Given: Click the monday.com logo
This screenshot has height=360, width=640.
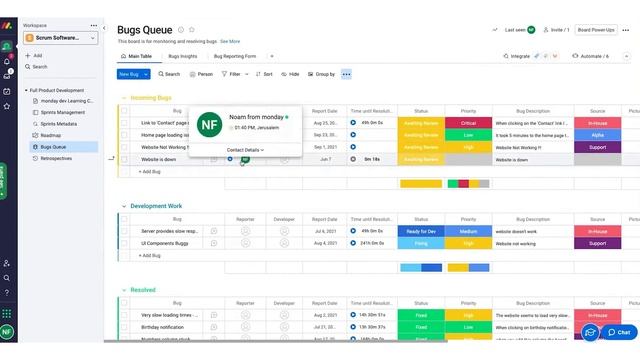Looking at the screenshot, I should [7, 26].
